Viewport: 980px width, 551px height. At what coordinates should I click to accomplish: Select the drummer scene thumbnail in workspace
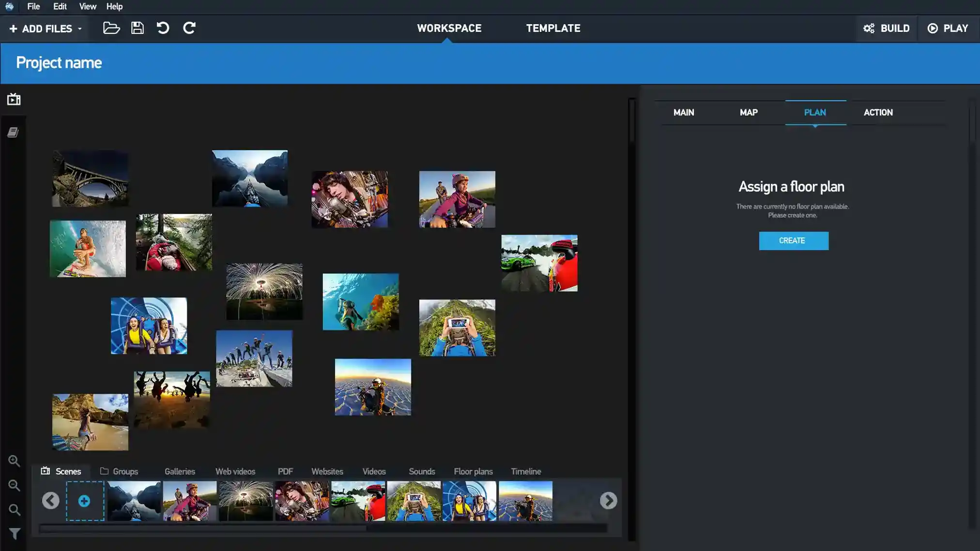350,199
